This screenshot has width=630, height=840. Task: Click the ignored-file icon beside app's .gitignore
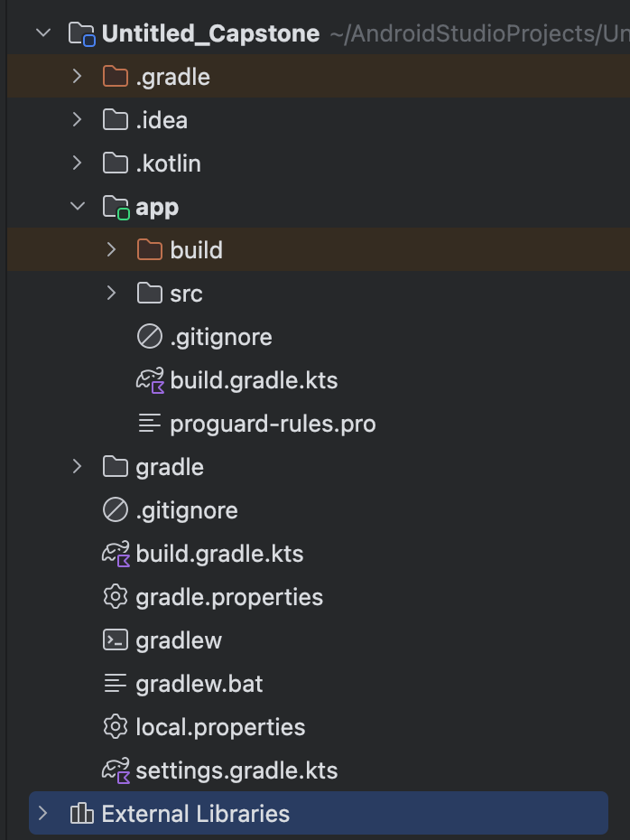[150, 337]
